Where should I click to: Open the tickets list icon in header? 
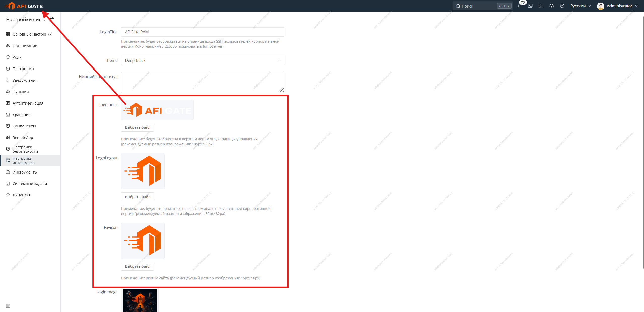(541, 6)
